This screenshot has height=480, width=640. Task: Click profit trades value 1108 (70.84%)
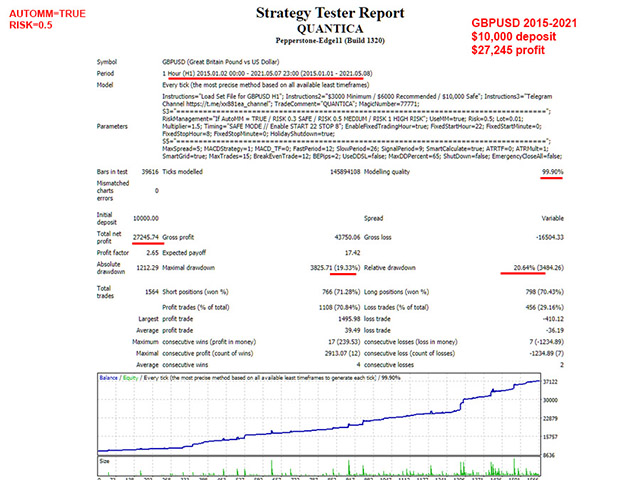pyautogui.click(x=339, y=307)
